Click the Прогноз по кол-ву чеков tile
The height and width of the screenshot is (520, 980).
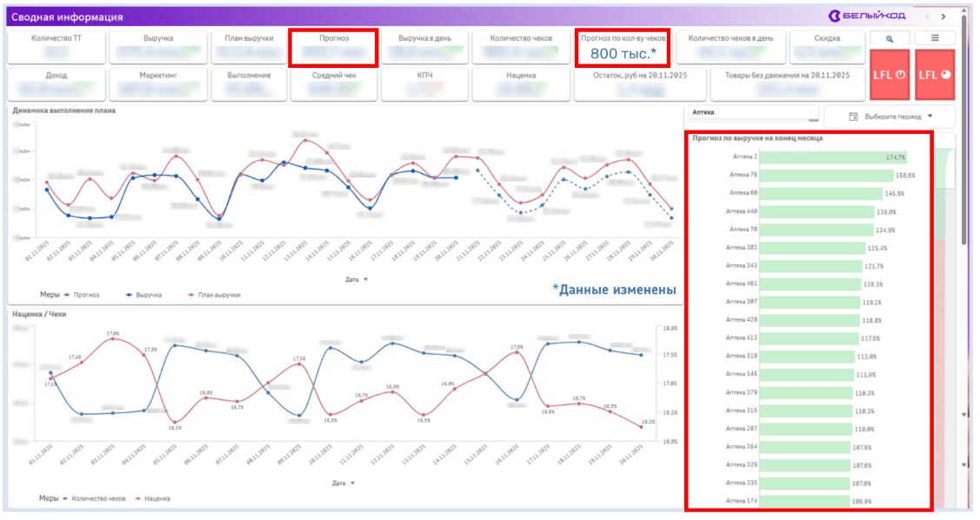click(x=623, y=47)
